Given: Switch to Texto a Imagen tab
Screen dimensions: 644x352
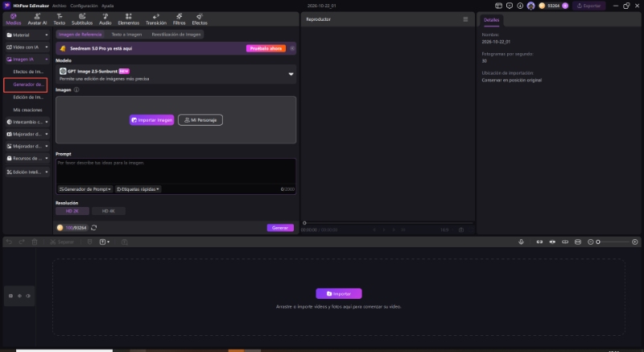Looking at the screenshot, I should (126, 35).
